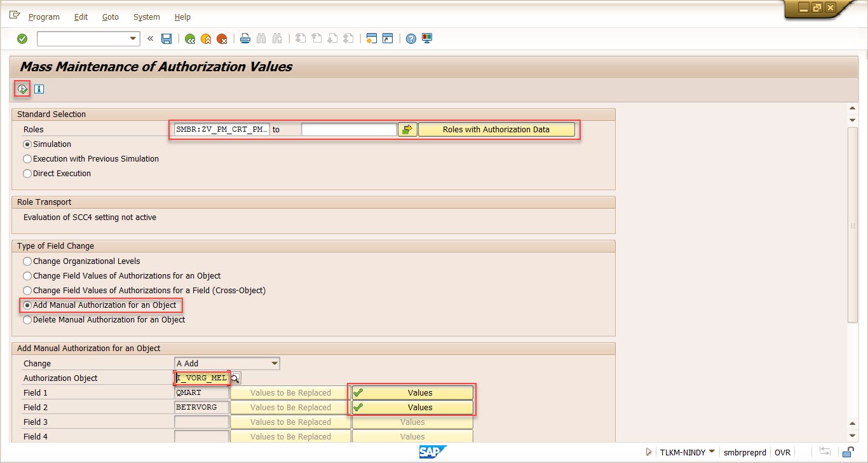
Task: Click Roles with Authorization Data button
Action: click(x=496, y=130)
